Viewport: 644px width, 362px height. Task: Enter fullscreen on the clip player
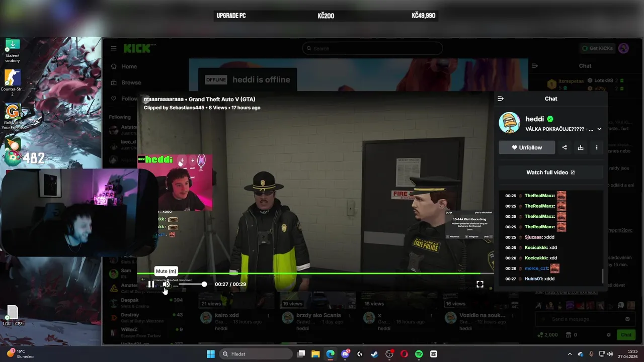[480, 284]
